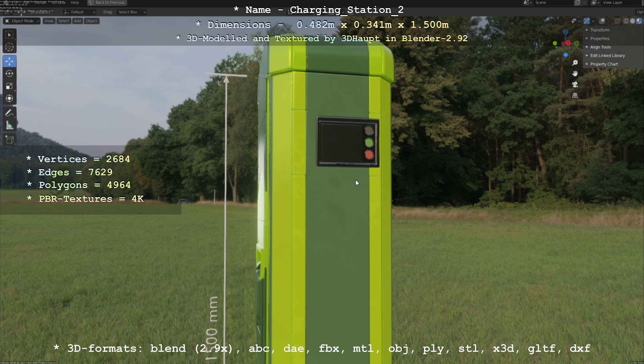Click the Y axis on navigation gizmo

click(x=576, y=44)
